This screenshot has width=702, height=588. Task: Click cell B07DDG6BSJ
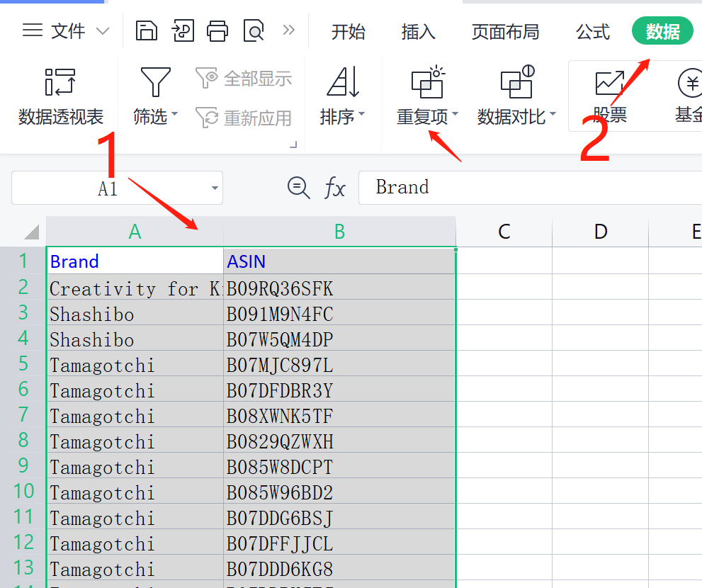point(339,516)
